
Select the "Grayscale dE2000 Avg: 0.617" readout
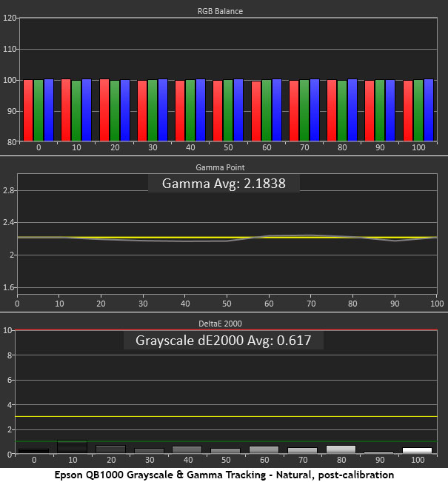pos(223,341)
